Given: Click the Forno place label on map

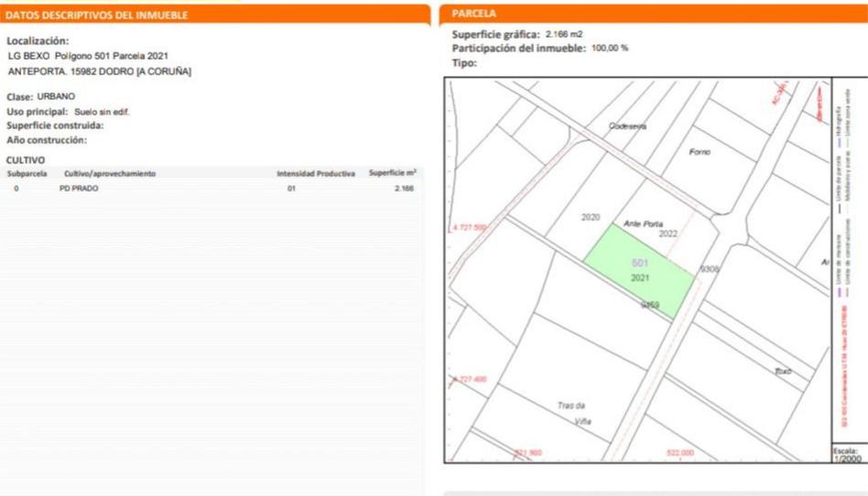Looking at the screenshot, I should (x=699, y=152).
